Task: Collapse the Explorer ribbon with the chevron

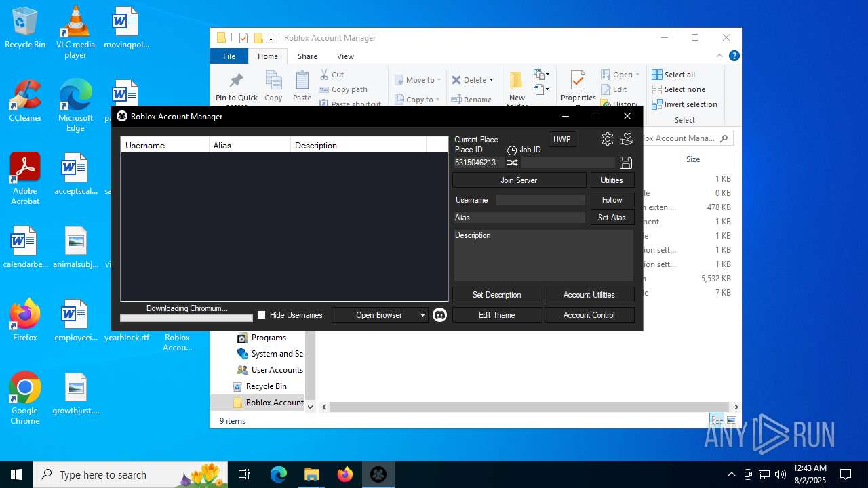Action: point(719,56)
